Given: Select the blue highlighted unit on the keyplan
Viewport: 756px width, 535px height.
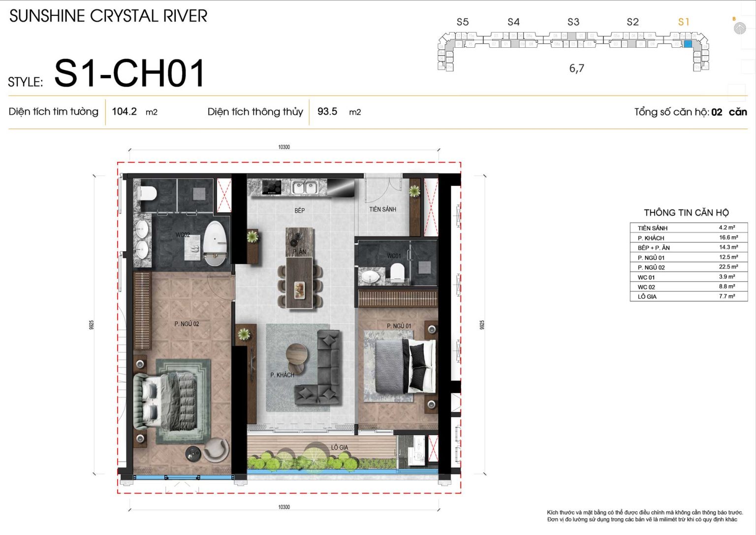Looking at the screenshot, I should pos(688,44).
